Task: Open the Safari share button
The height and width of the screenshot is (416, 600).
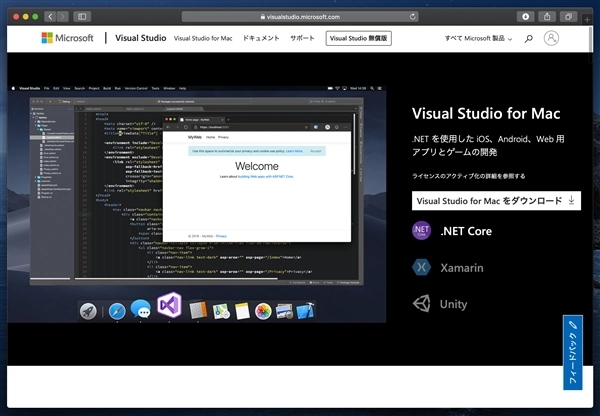Action: pos(547,16)
